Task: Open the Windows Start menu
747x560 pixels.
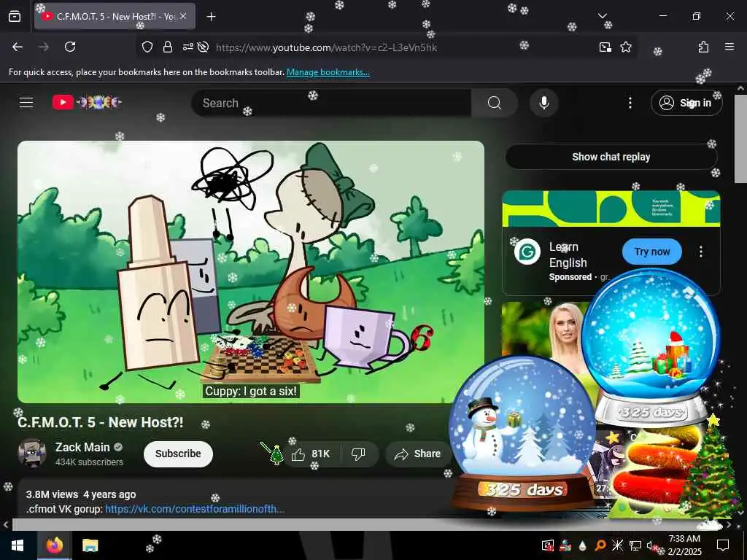Action: [18, 545]
